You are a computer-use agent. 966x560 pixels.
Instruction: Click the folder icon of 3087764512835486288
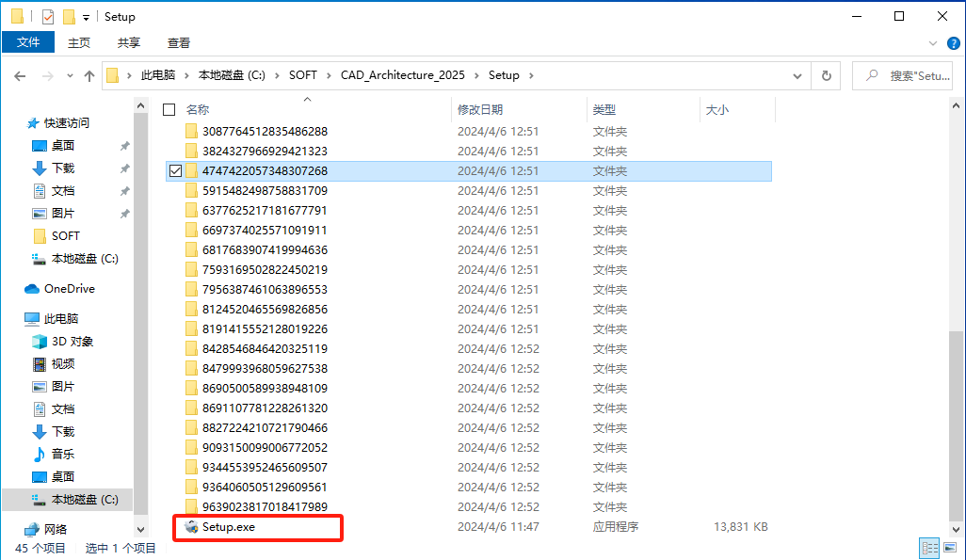coord(191,131)
